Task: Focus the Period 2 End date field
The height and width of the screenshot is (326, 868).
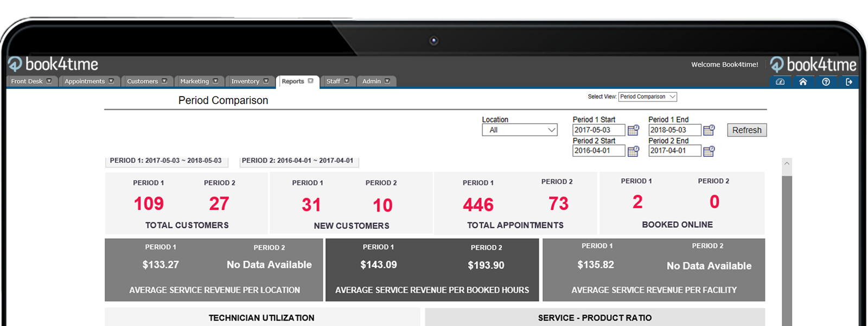Action: [x=675, y=151]
